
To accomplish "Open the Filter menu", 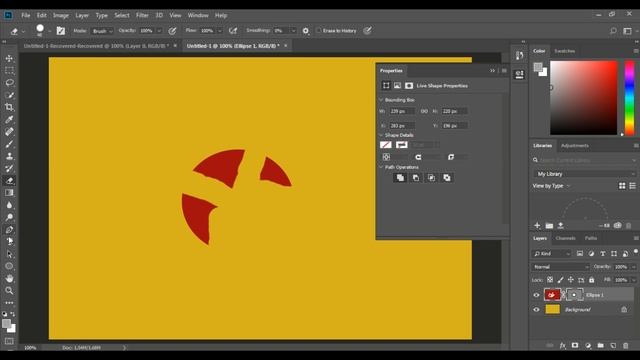I will point(142,16).
